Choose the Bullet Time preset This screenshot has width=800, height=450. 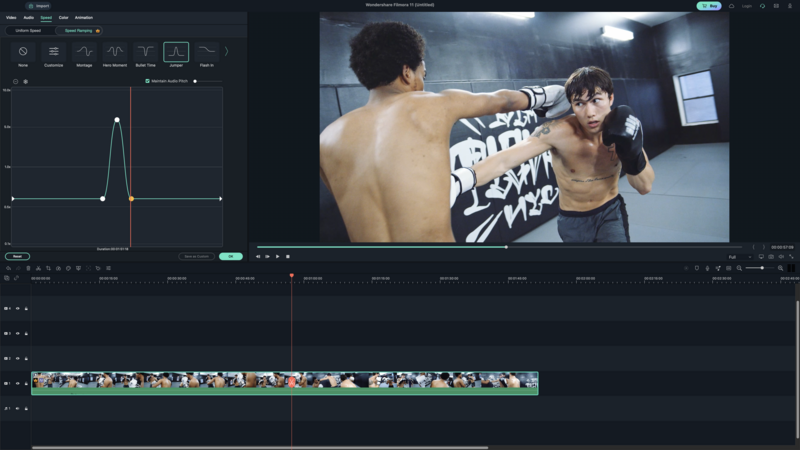(145, 52)
